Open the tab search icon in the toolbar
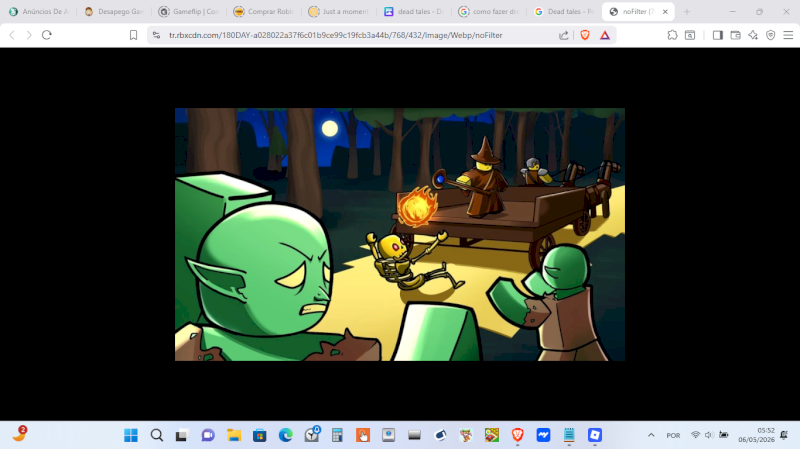Image resolution: width=800 pixels, height=449 pixels. [x=690, y=35]
